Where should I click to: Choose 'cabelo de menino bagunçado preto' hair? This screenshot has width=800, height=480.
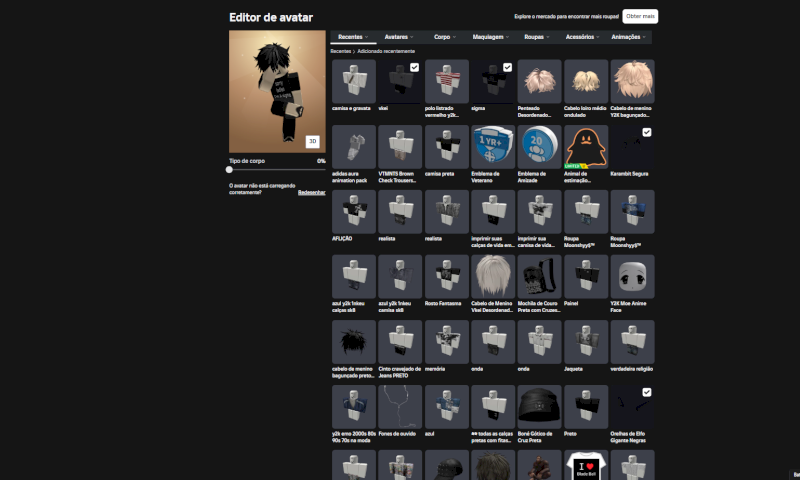pos(354,342)
